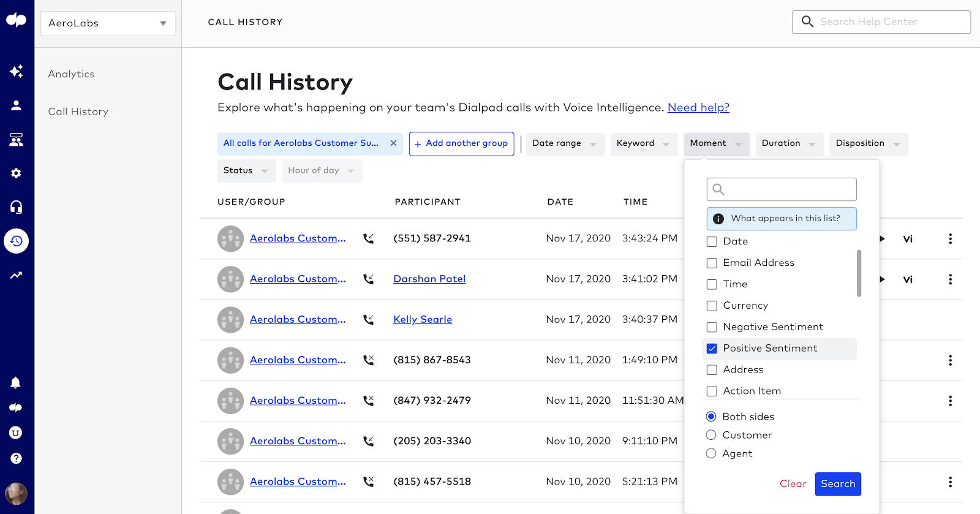Open the more options menu for (551) 587-2941 row

951,239
